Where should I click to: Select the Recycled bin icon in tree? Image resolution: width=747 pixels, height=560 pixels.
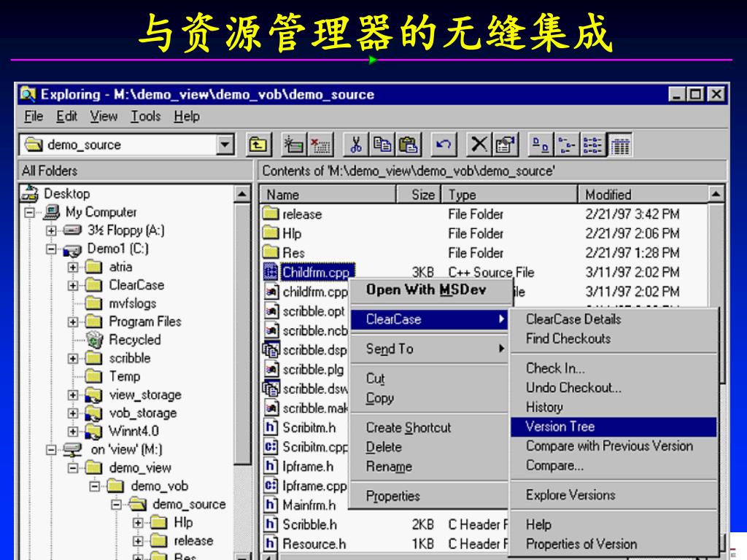tap(94, 340)
